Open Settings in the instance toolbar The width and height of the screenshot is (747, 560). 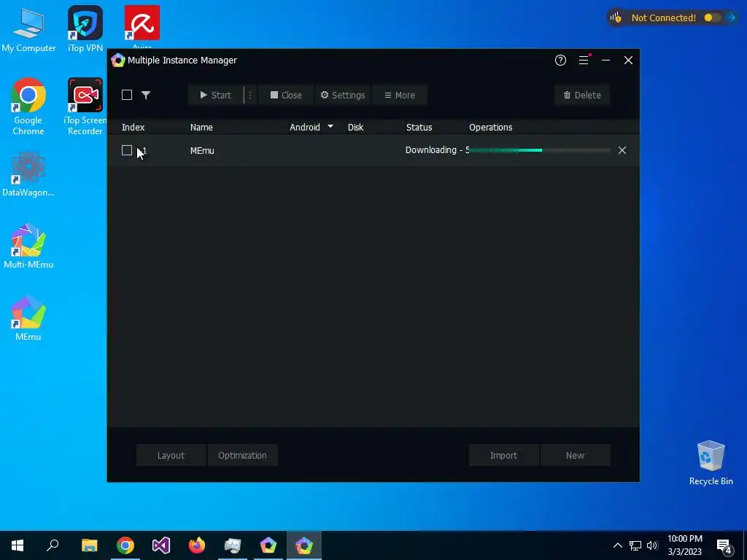pos(343,96)
